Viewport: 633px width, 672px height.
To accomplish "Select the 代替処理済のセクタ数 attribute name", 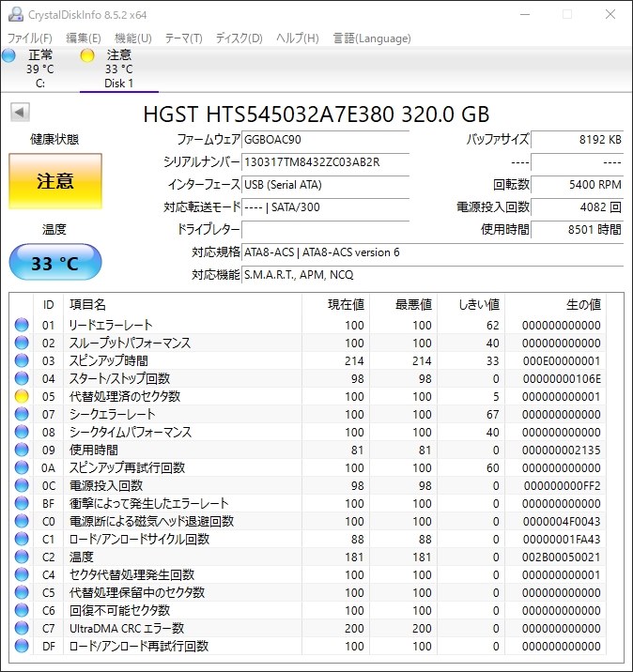I will 125,396.
